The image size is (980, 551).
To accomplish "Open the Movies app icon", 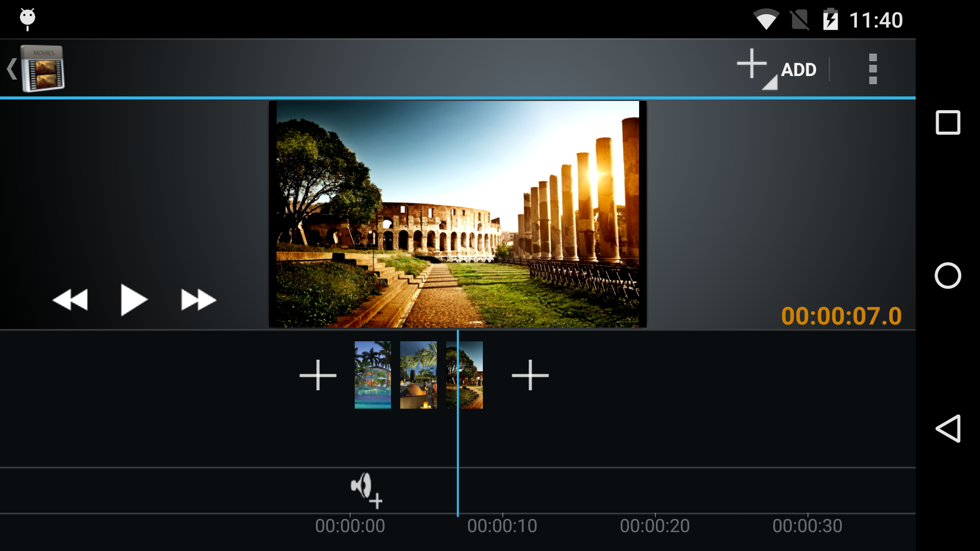I will pyautogui.click(x=43, y=69).
